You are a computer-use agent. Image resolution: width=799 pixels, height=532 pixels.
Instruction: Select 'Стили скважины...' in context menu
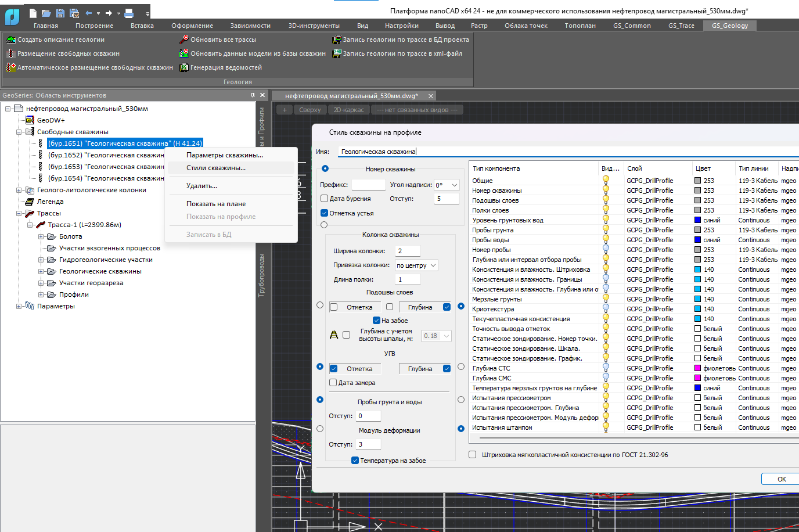click(216, 168)
